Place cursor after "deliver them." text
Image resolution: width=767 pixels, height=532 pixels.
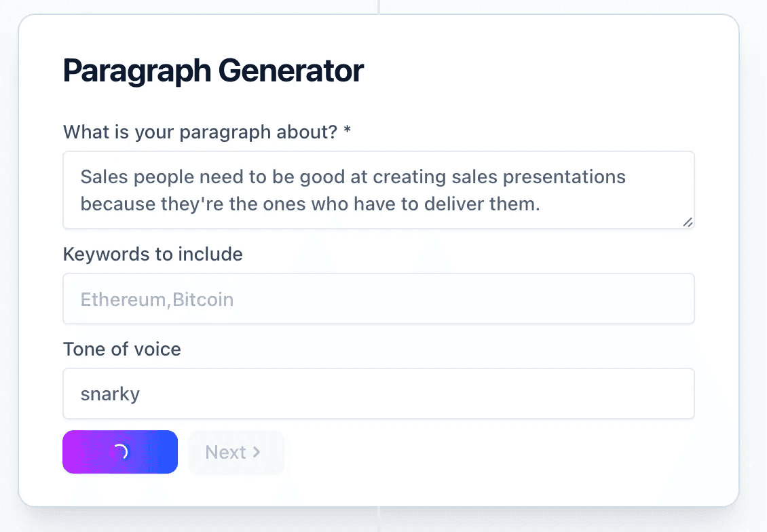pyautogui.click(x=541, y=204)
